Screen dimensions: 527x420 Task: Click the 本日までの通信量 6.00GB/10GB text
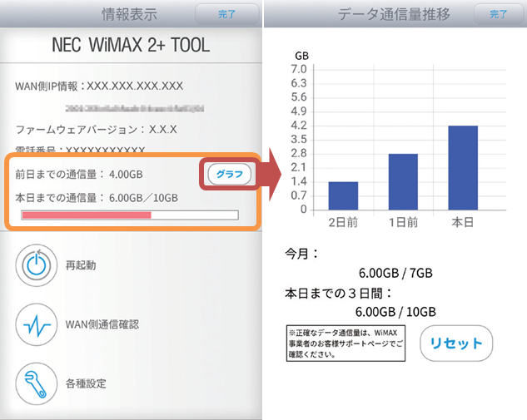97,198
